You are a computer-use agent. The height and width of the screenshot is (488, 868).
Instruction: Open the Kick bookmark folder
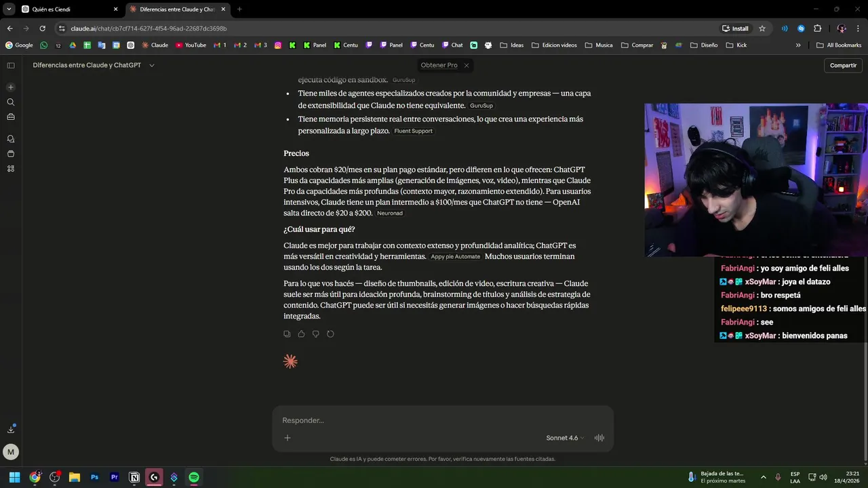pos(736,45)
